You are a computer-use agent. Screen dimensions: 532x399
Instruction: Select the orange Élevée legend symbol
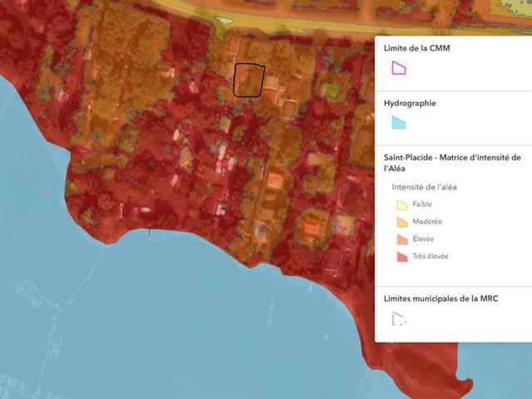pos(400,239)
